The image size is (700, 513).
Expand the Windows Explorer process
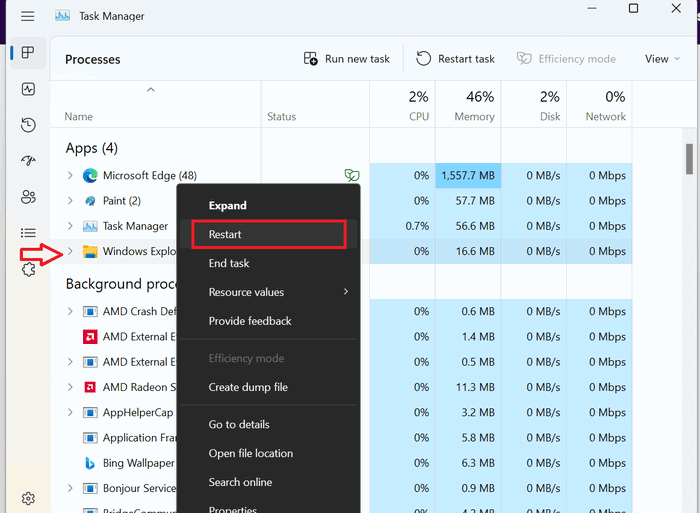[x=70, y=251]
